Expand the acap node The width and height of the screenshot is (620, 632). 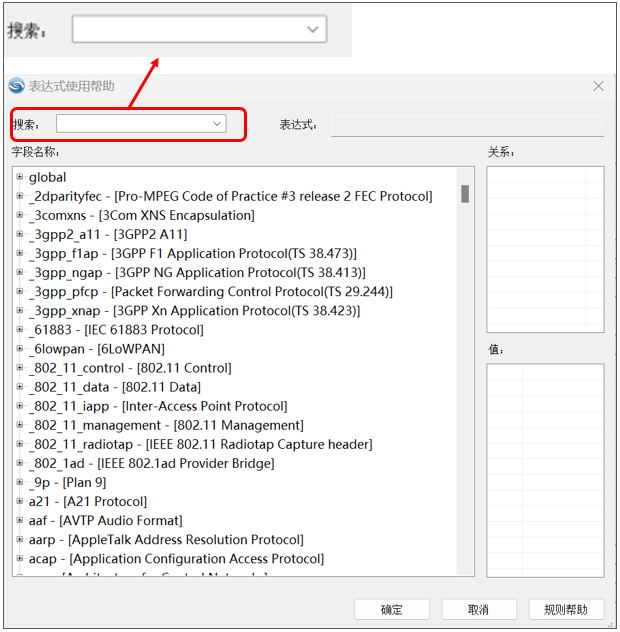point(19,558)
